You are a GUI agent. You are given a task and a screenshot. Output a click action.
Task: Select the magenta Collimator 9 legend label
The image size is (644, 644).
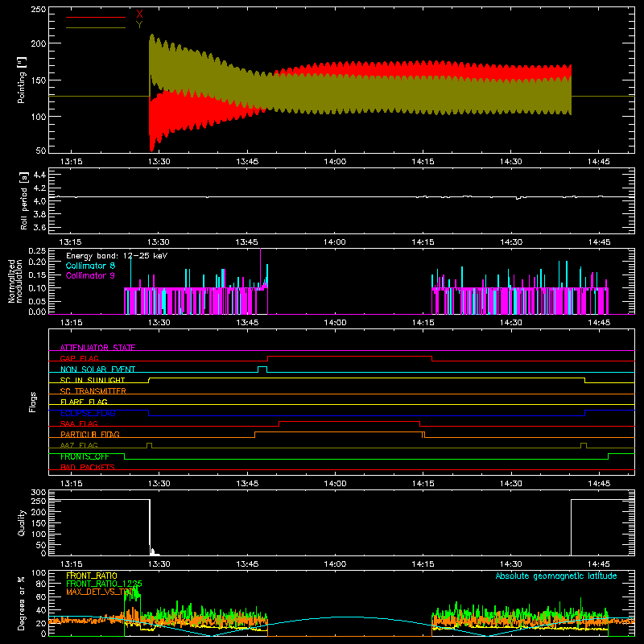pyautogui.click(x=90, y=275)
